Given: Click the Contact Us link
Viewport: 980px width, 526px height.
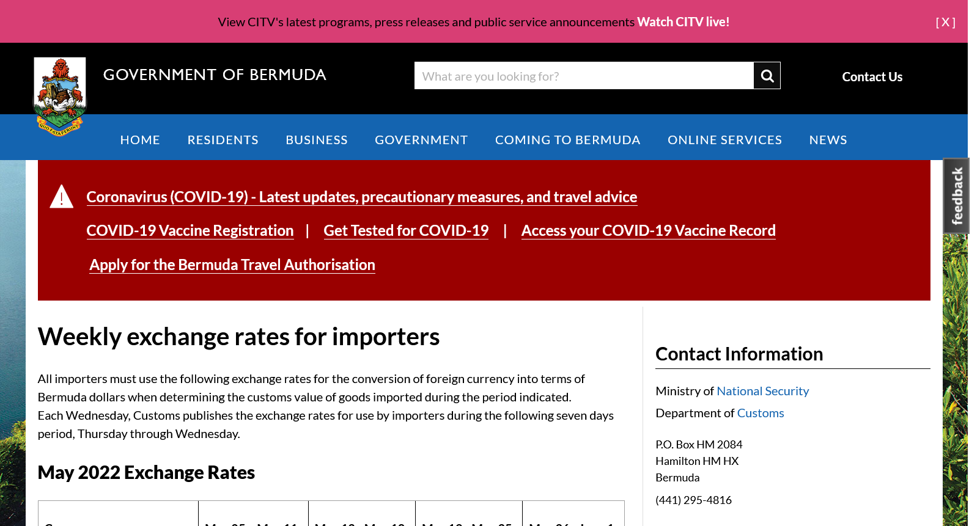Looking at the screenshot, I should [872, 77].
